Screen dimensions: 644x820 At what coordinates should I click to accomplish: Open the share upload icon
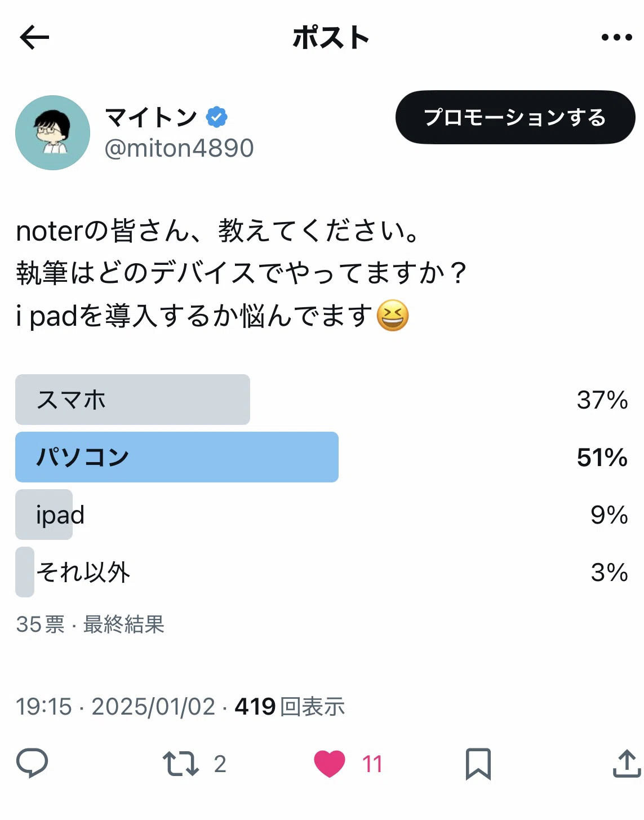(627, 764)
